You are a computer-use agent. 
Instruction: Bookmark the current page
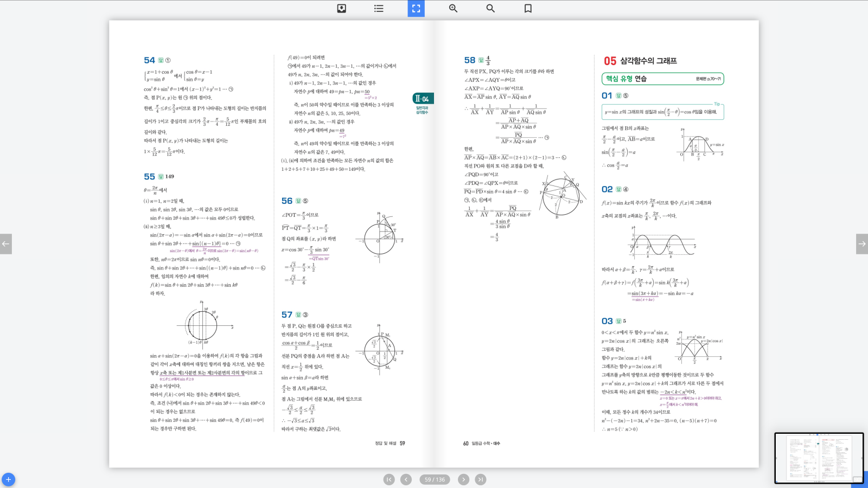(528, 9)
